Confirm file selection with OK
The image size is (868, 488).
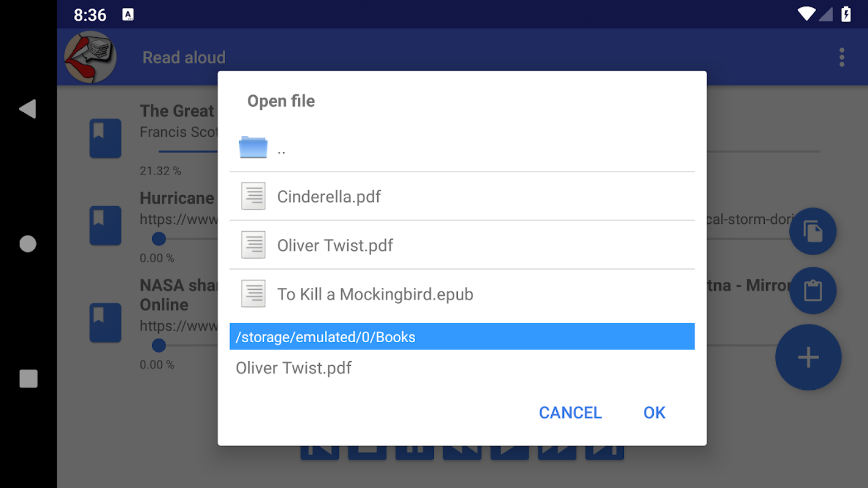coord(654,412)
